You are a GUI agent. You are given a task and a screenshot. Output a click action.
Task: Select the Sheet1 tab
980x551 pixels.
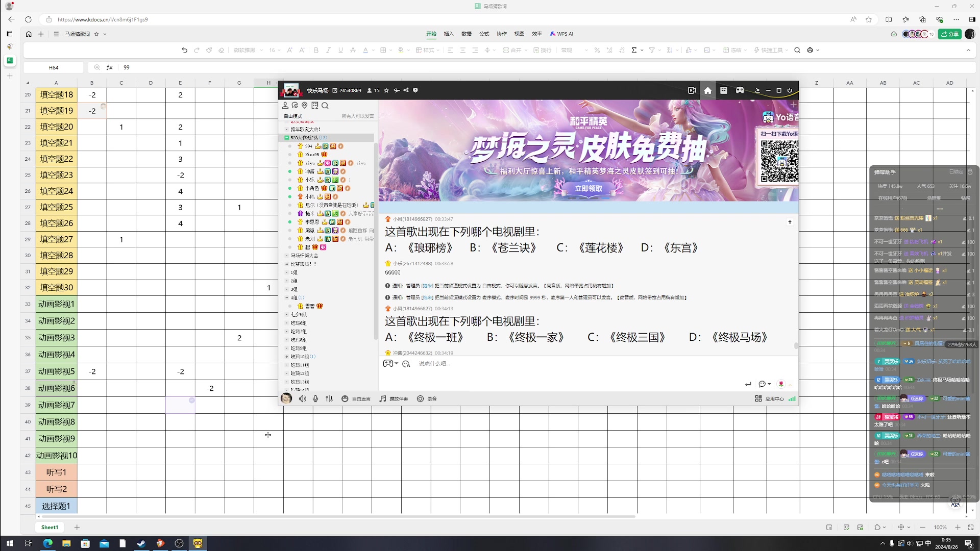(50, 527)
